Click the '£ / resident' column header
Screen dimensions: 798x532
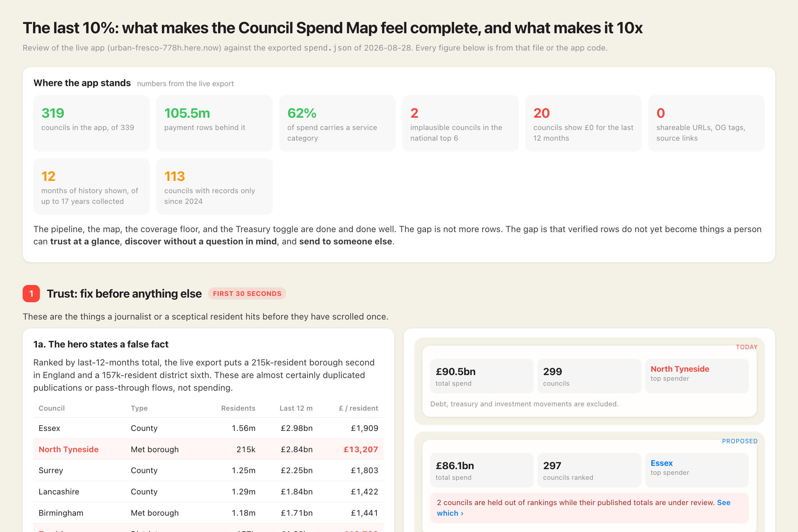(x=358, y=408)
